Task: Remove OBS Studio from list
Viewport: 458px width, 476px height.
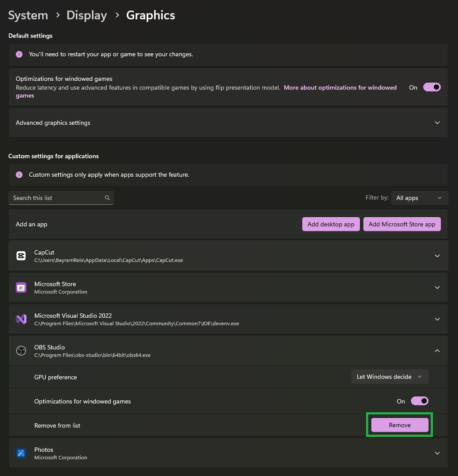Action: [x=399, y=425]
